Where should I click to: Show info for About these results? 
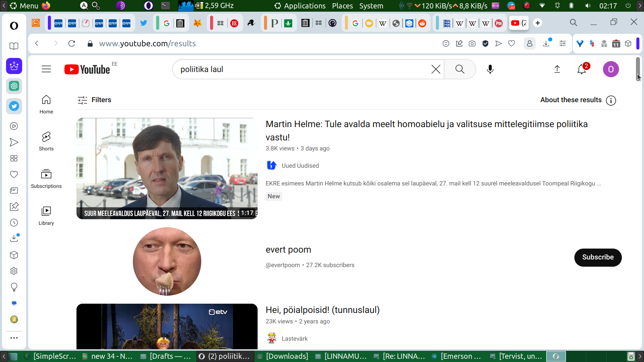pyautogui.click(x=611, y=100)
